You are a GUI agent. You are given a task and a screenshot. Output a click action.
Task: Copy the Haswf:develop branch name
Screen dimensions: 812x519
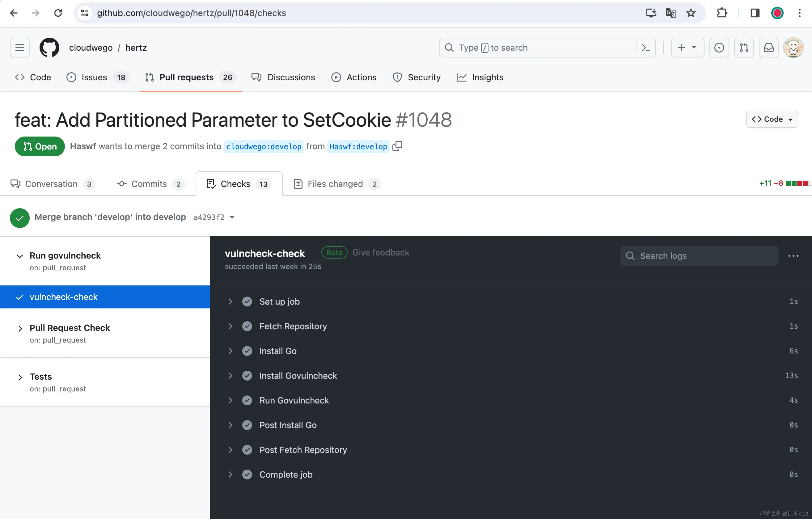(x=398, y=146)
